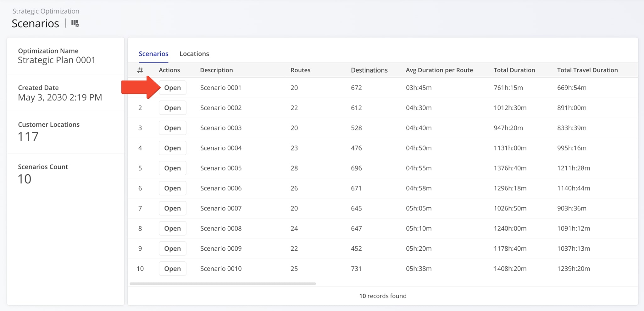The height and width of the screenshot is (311, 644).
Task: Click the Strategic Optimization breadcrumb
Action: tap(46, 11)
